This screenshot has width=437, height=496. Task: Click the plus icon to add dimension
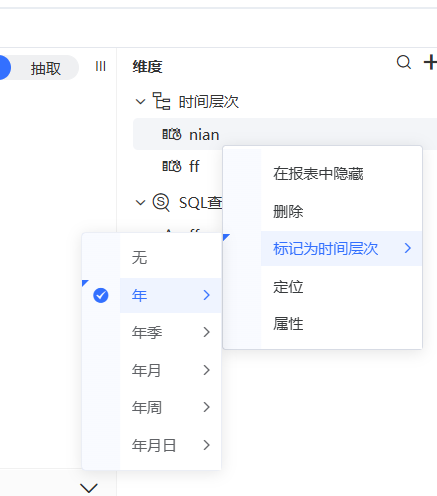tap(430, 62)
